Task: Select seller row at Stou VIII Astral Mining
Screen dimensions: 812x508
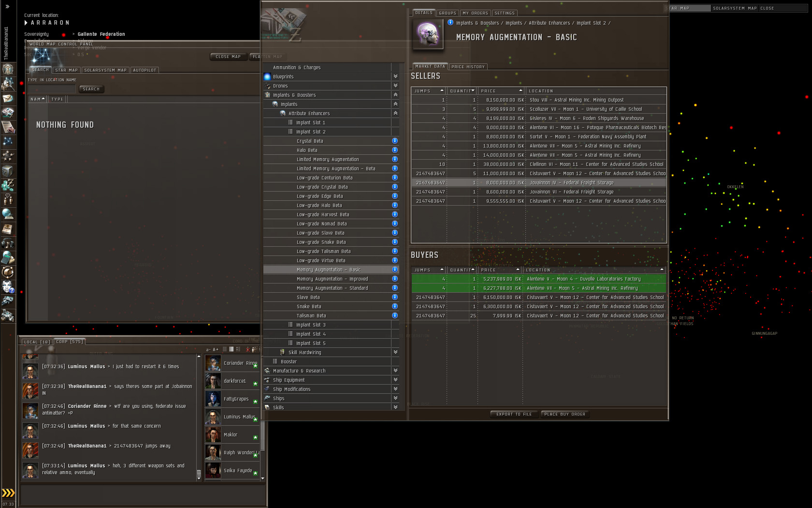Action: 539,100
